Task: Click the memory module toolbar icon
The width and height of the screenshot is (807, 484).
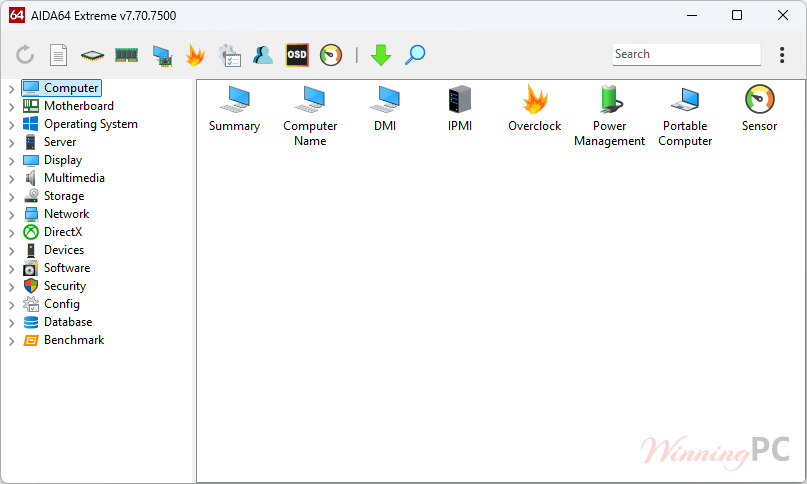Action: pos(127,55)
